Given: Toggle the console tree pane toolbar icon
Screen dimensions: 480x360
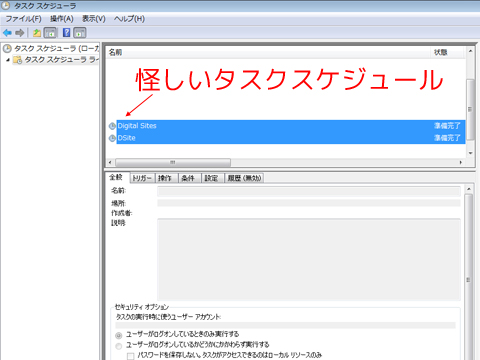Looking at the screenshot, I should click(x=50, y=33).
